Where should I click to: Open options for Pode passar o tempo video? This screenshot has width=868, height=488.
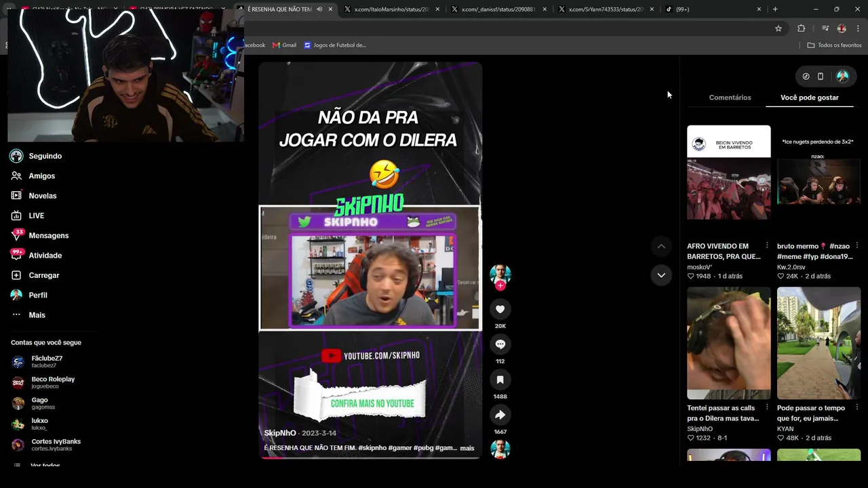pyautogui.click(x=857, y=407)
